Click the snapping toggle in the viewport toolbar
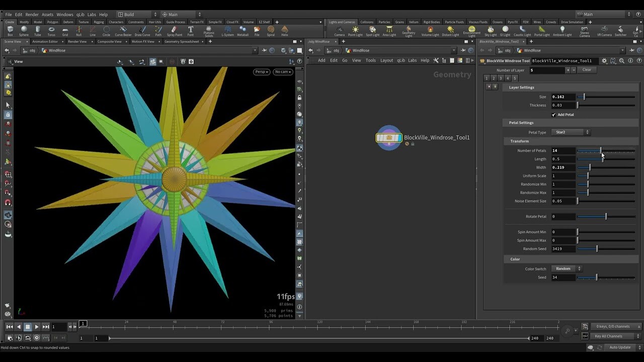This screenshot has height=362, width=644. (x=153, y=61)
